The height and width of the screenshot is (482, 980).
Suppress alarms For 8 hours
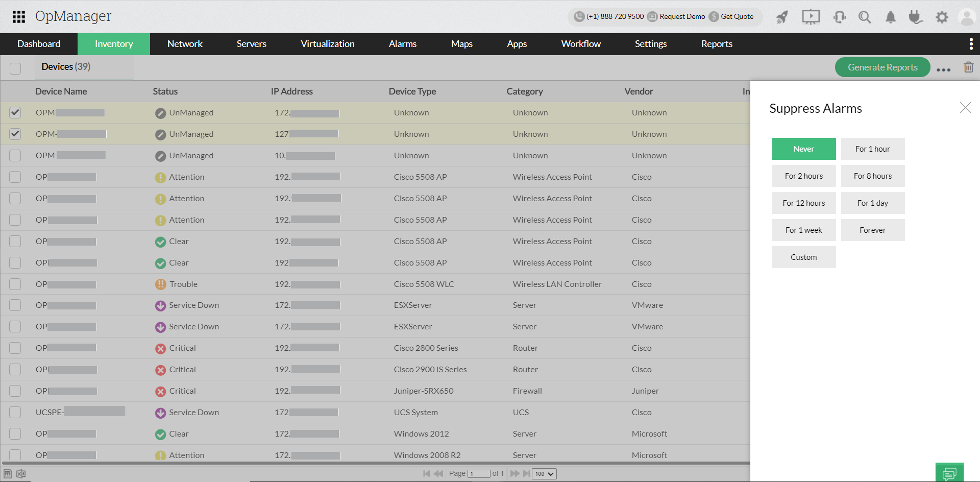point(873,176)
